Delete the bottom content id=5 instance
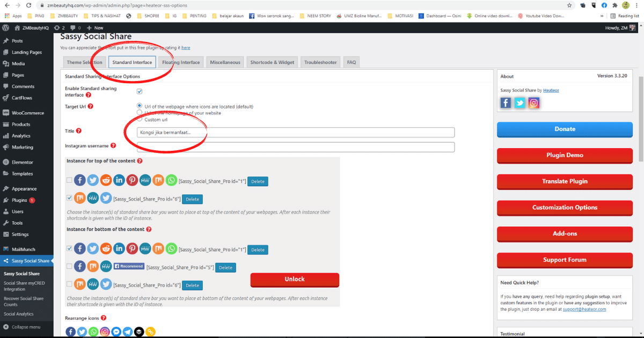This screenshot has width=644, height=338. 225,267
